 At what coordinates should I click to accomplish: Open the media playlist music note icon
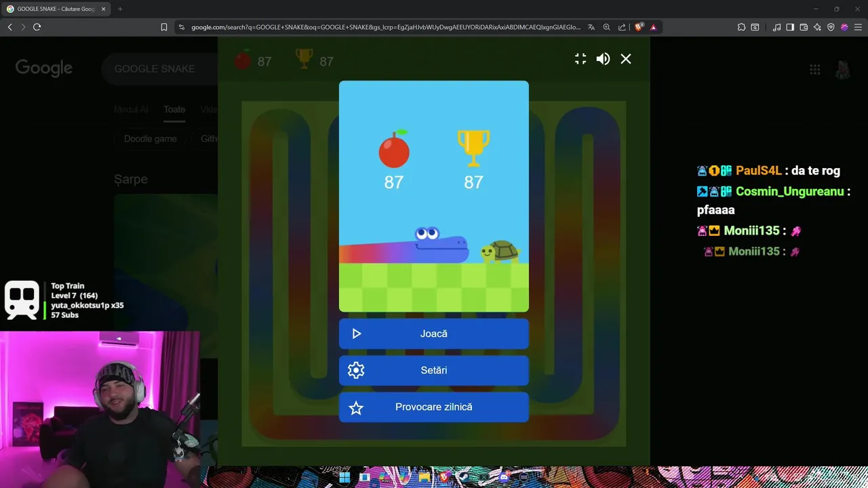pos(776,27)
